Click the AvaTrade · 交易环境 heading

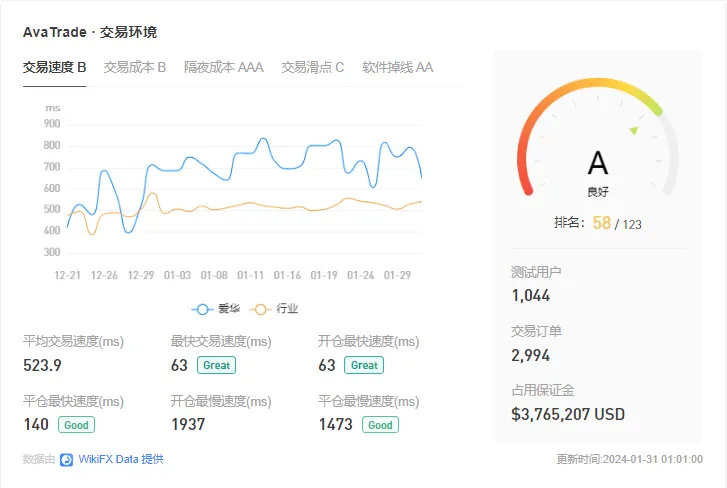point(90,32)
